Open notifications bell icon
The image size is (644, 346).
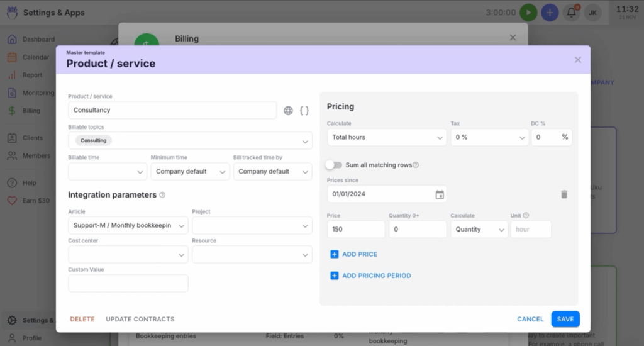coord(571,13)
